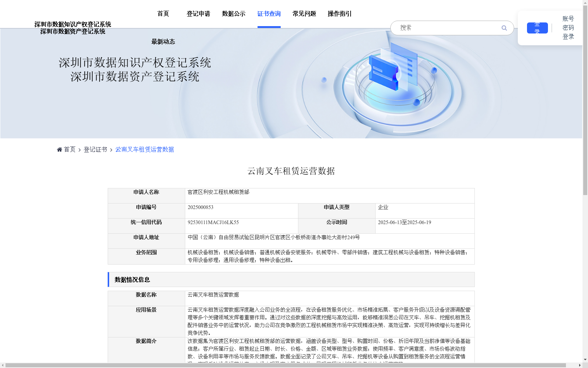Click the horizontal scrollbar right arrow
The height and width of the screenshot is (368, 588).
580,365
